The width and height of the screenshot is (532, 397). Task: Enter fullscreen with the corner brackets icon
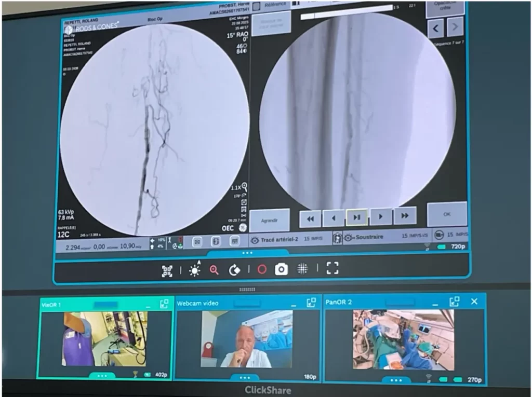[332, 268]
